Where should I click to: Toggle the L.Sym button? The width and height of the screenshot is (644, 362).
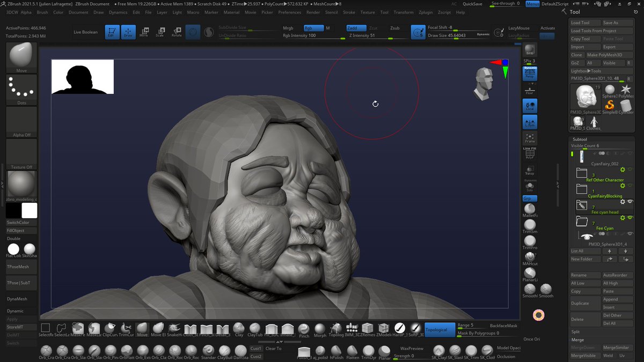coord(530,122)
